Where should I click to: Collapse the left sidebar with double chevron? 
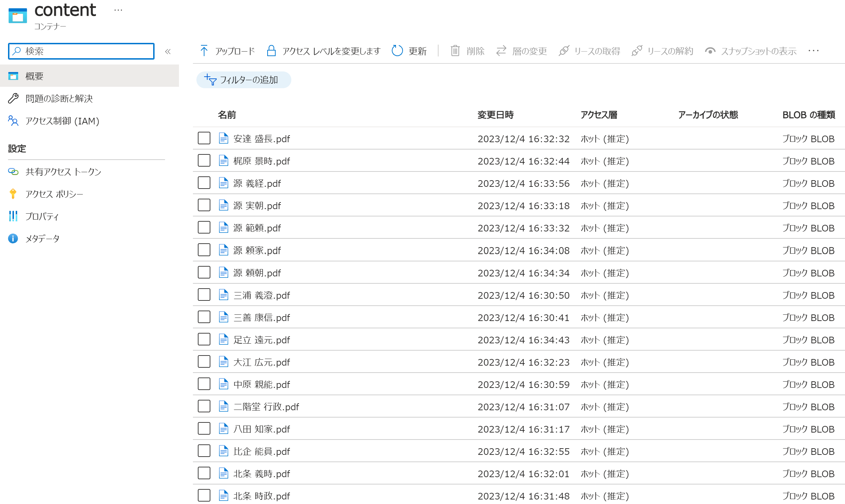(168, 52)
